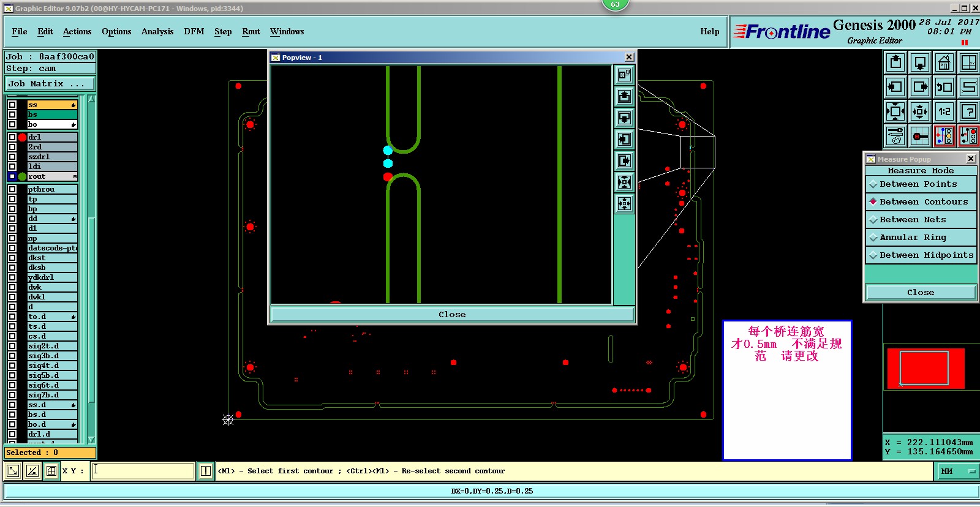Open the File menu

20,31
